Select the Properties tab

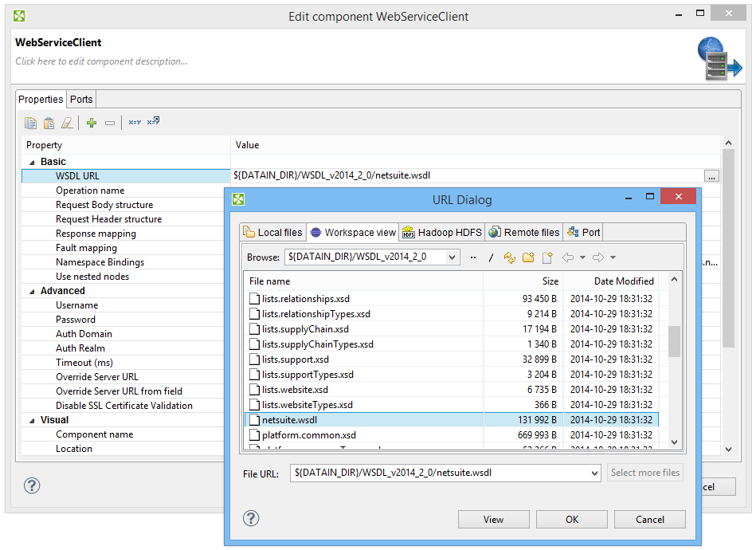click(x=41, y=100)
